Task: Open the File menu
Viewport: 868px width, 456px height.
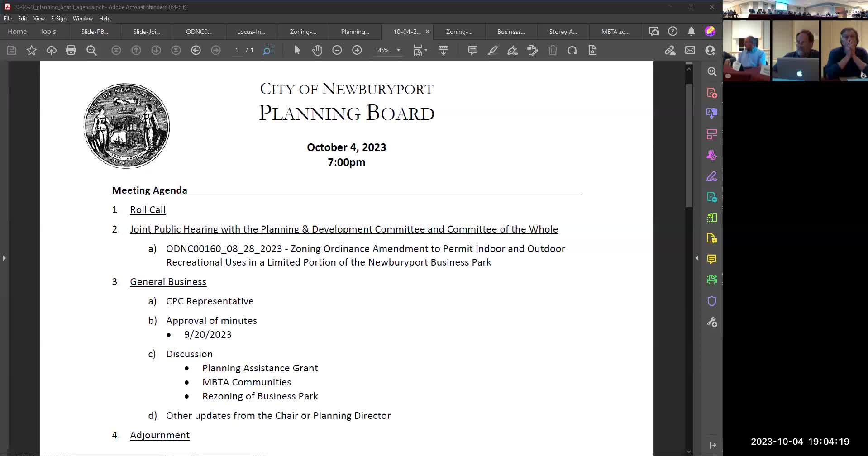Action: click(x=8, y=19)
